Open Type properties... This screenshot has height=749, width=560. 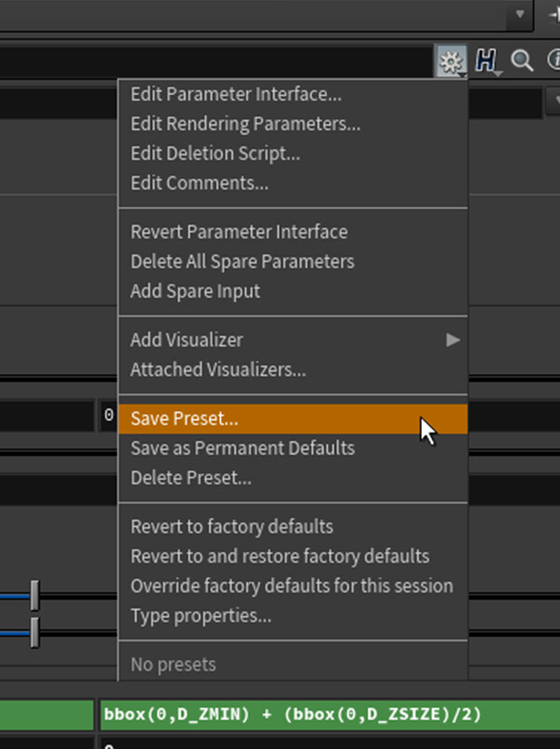pyautogui.click(x=201, y=616)
